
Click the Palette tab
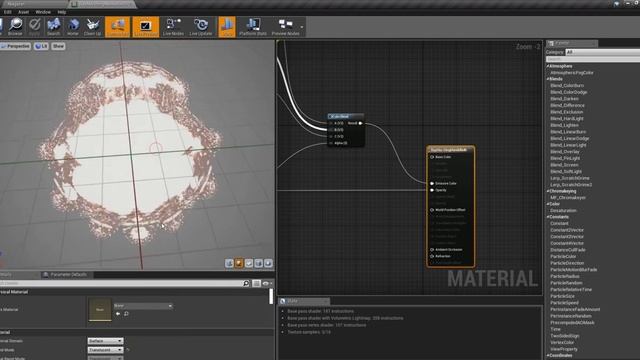[572, 43]
